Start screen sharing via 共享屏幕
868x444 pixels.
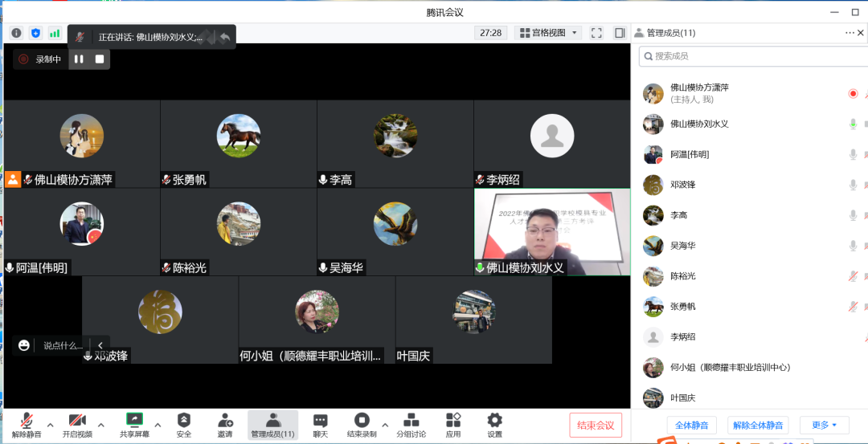click(134, 424)
